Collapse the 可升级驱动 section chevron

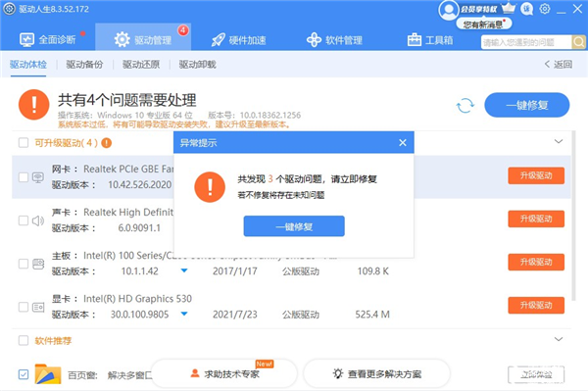559,141
